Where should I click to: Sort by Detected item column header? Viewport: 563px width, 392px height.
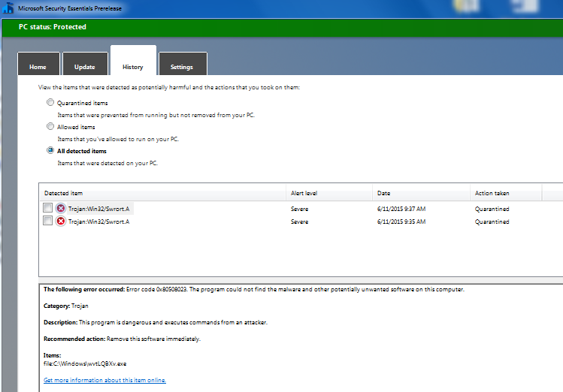pos(162,193)
